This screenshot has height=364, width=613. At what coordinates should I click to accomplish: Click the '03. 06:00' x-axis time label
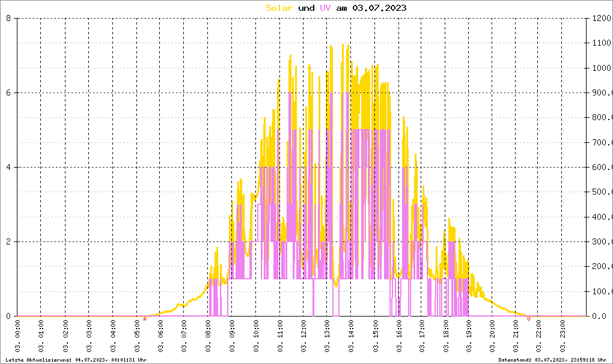point(161,338)
